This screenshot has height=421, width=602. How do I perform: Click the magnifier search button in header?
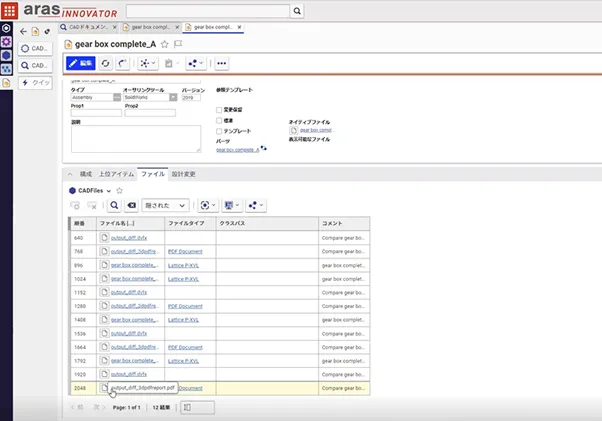[x=297, y=11]
